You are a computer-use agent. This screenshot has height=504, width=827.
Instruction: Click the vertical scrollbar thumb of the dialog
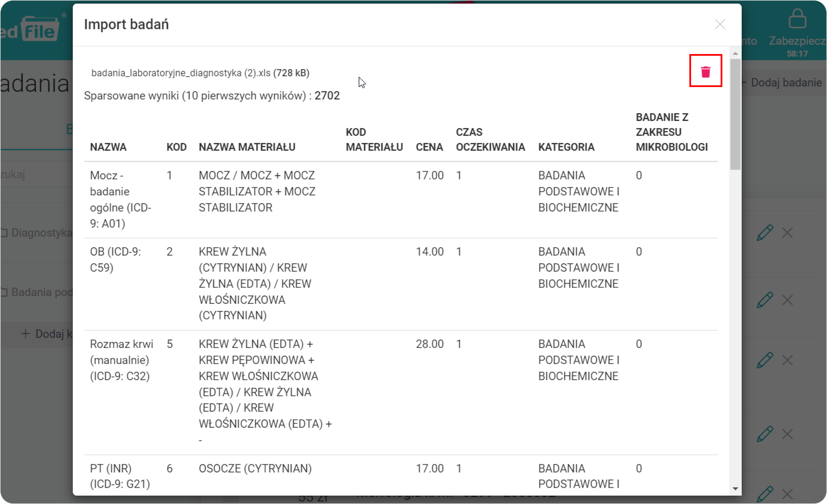pyautogui.click(x=735, y=114)
